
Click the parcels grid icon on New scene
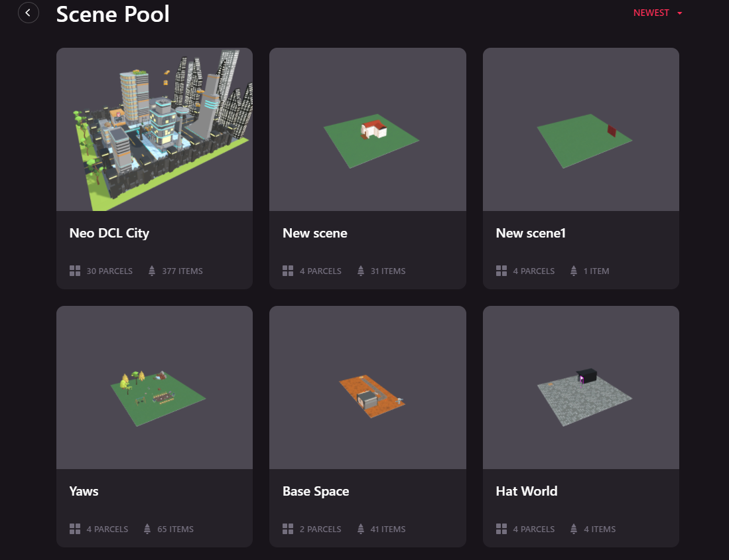(x=288, y=271)
